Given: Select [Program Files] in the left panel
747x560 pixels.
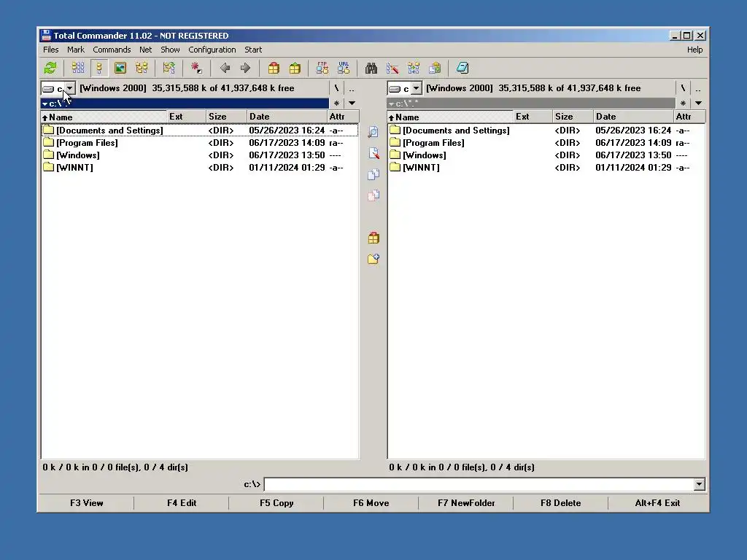Looking at the screenshot, I should [x=200, y=143].
